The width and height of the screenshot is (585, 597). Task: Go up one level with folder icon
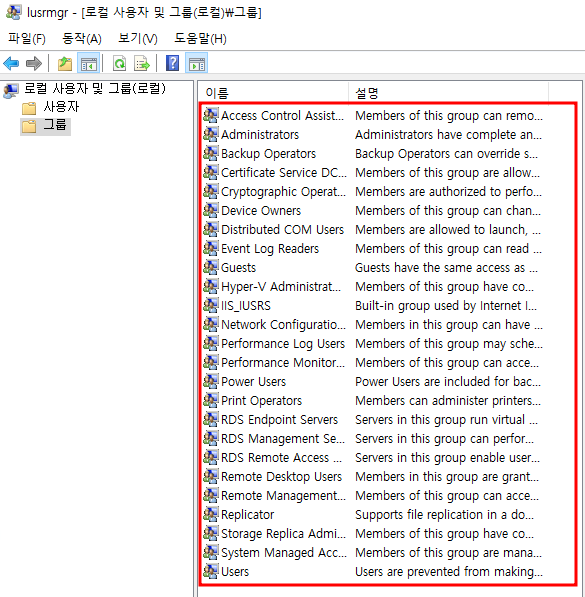65,63
